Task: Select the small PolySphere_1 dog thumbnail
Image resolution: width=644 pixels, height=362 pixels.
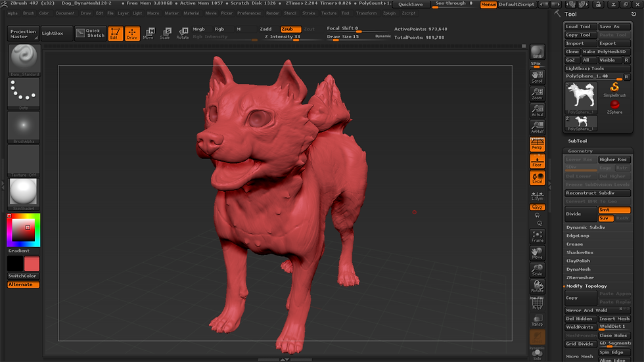Action: (581, 123)
